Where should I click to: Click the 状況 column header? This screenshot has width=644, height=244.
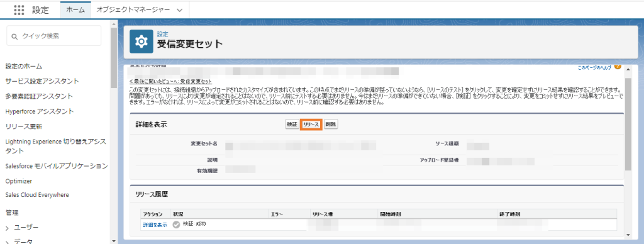177,214
